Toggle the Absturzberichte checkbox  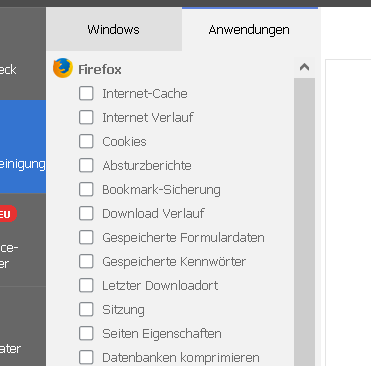pos(86,165)
